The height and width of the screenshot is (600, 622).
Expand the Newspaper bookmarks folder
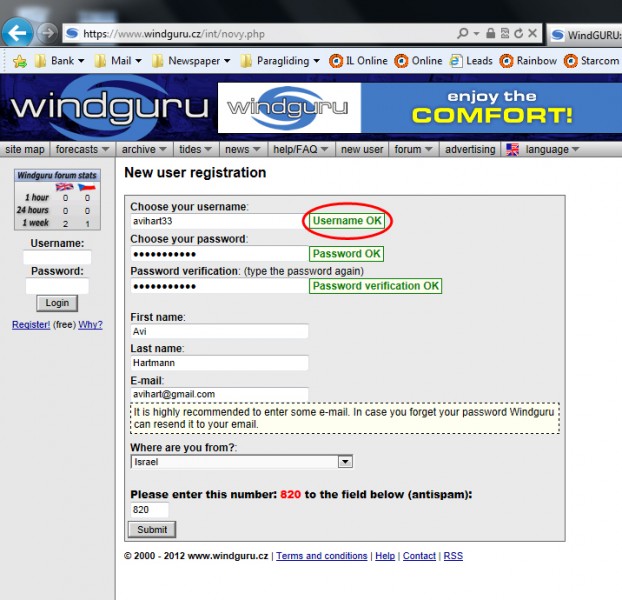pos(191,61)
